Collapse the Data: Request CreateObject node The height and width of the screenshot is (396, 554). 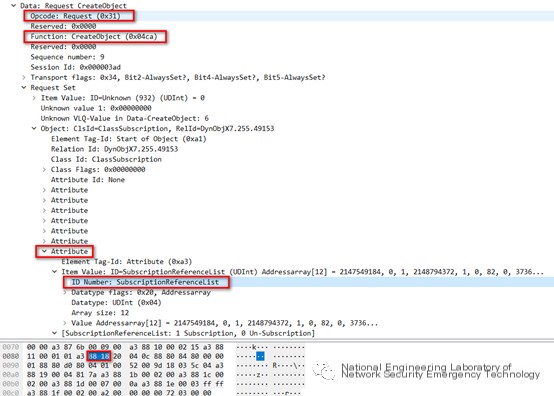13,6
